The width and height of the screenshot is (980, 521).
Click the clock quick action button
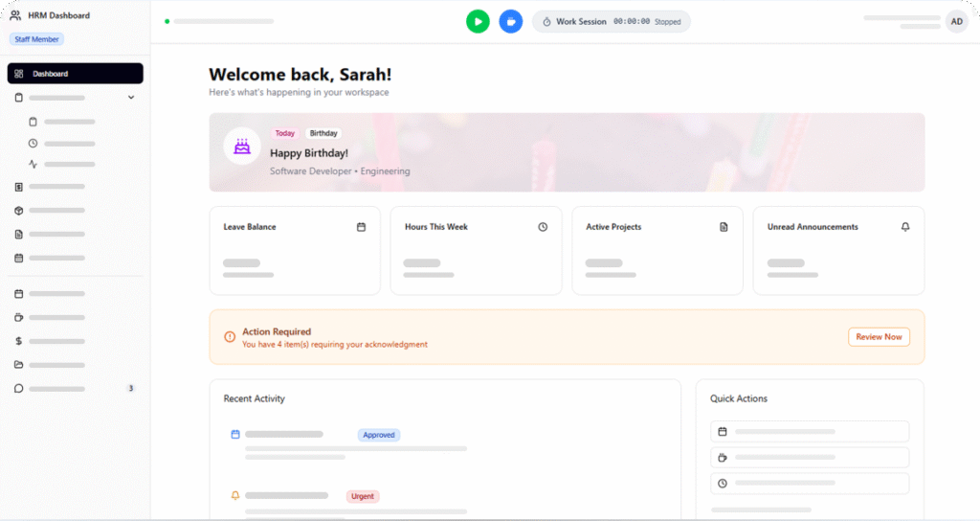click(810, 484)
